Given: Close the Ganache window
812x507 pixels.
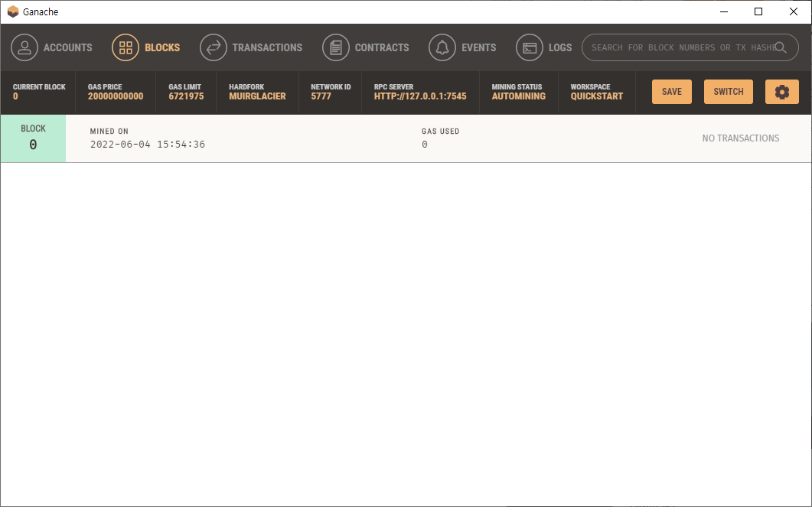Looking at the screenshot, I should coord(794,11).
